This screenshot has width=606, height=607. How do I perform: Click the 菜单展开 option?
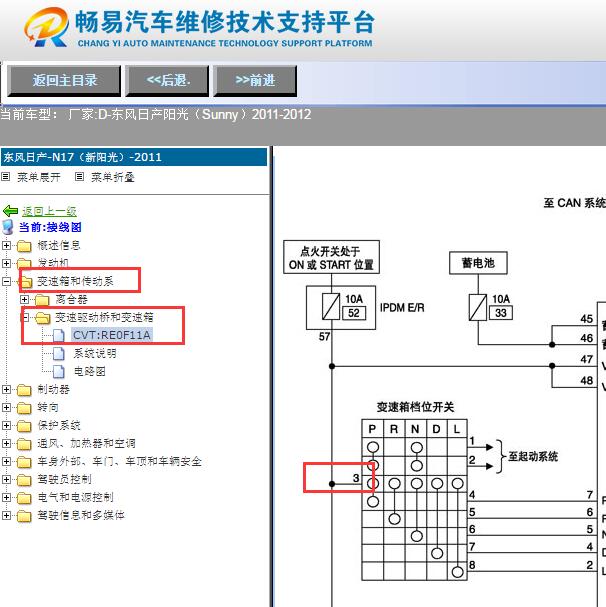point(39,177)
